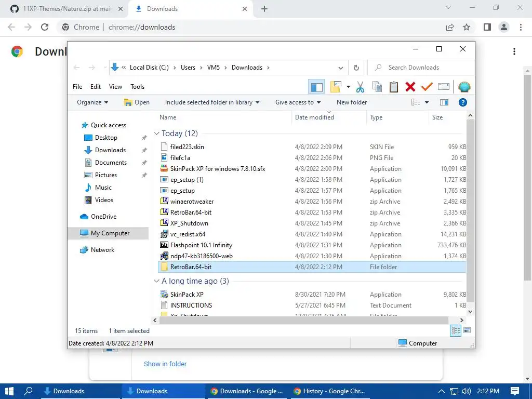
Task: Select SkinPack XP for windows 7.8.10.sfx
Action: [312, 169]
